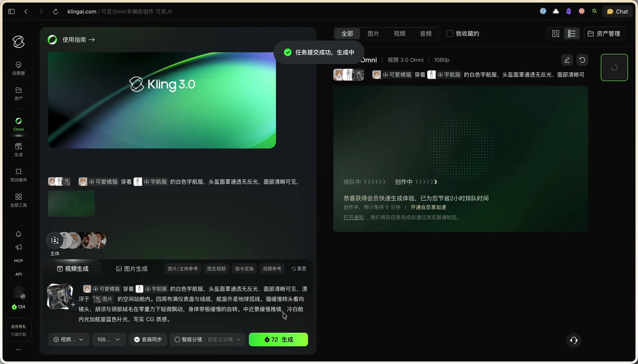The image size is (638, 364).
Task: Open 自定义分镜 option
Action: [224, 339]
